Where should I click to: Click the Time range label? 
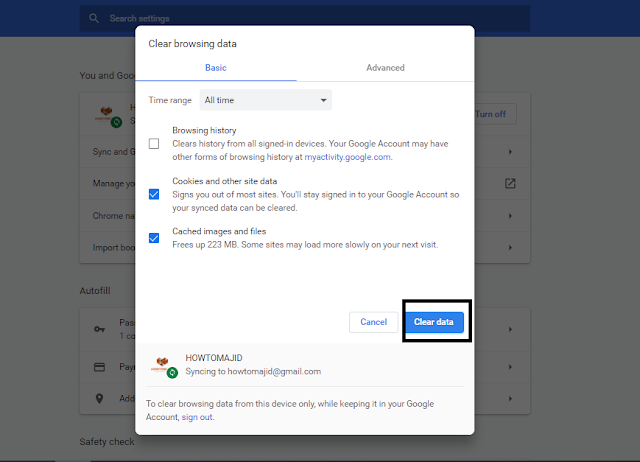pyautogui.click(x=170, y=100)
